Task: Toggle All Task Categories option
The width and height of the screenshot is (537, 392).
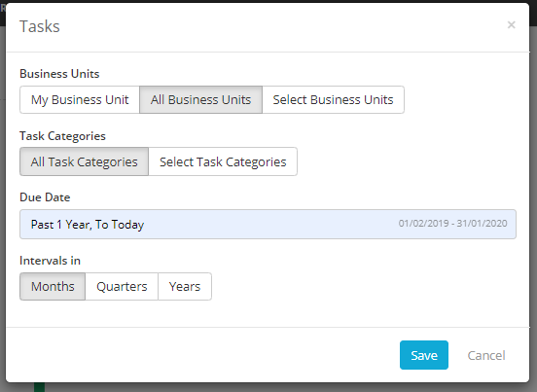Action: tap(84, 161)
